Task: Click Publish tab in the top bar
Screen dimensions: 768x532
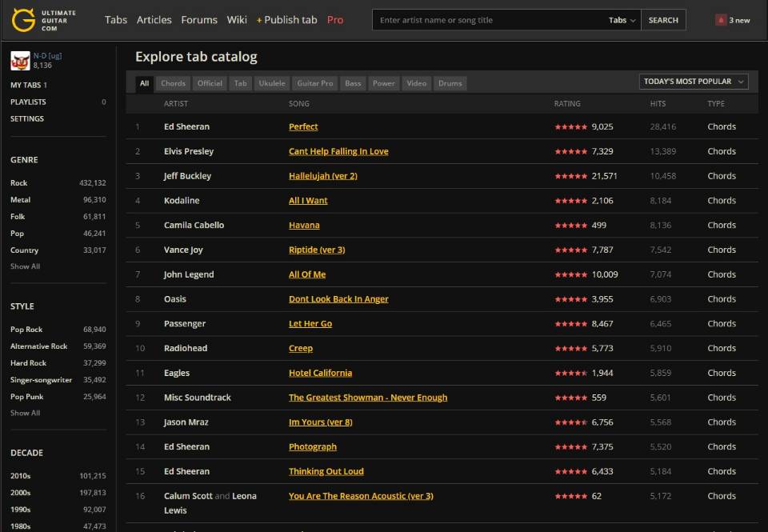Action: point(291,20)
